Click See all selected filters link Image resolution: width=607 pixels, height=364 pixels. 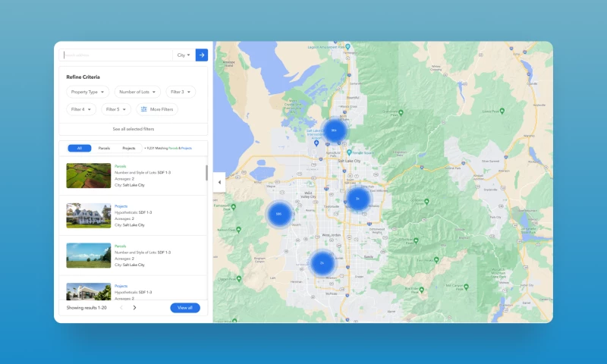pyautogui.click(x=133, y=129)
